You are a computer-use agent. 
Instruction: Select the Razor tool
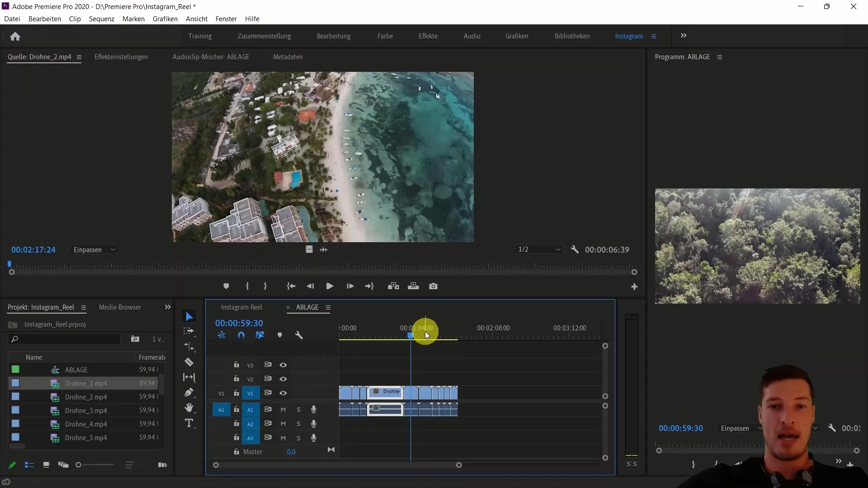(x=189, y=362)
